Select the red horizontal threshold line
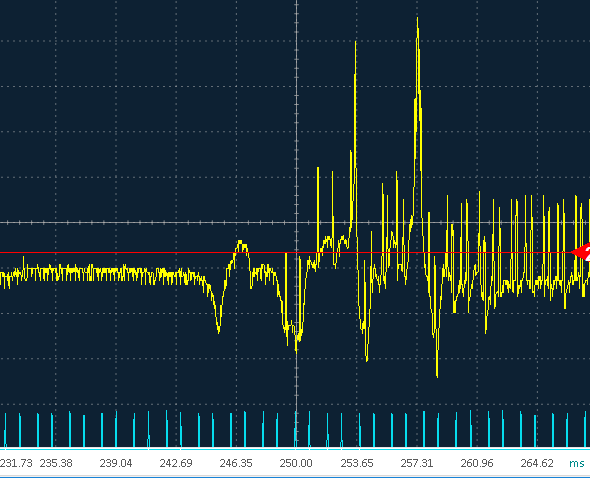 [286, 253]
